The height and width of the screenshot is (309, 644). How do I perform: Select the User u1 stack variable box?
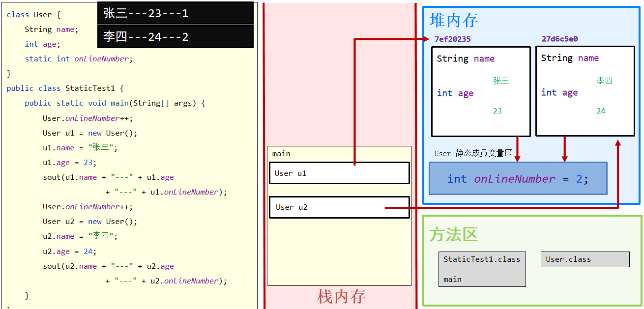[339, 173]
